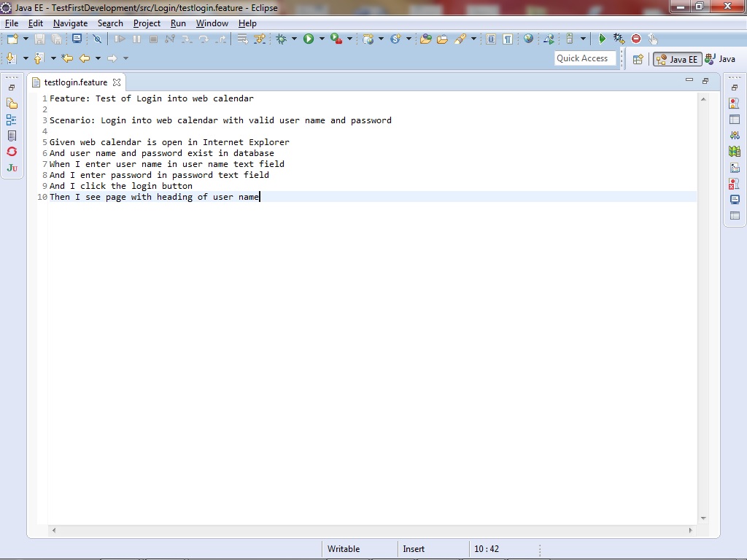747x560 pixels.
Task: Expand the Debug button dropdown arrow
Action: [x=294, y=39]
